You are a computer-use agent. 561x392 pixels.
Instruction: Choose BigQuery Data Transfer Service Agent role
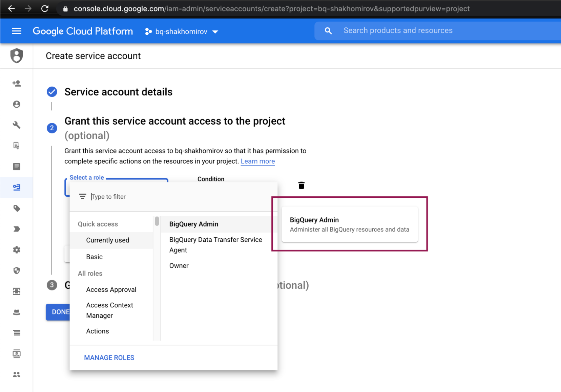click(x=215, y=245)
